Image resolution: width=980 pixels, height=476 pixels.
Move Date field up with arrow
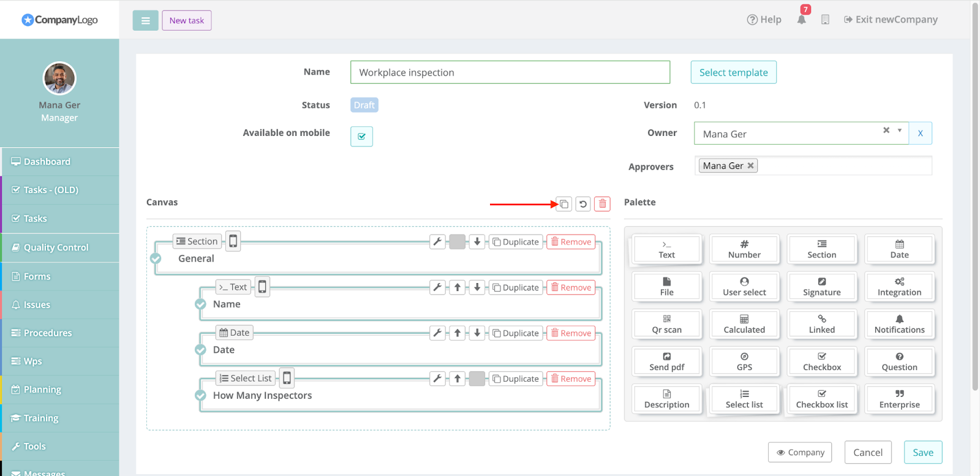(458, 333)
